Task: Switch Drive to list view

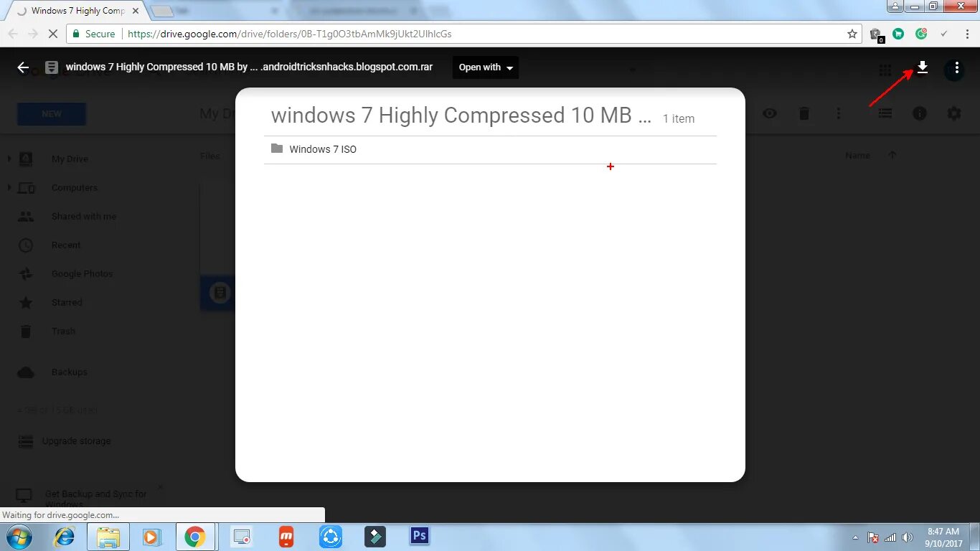Action: click(x=885, y=113)
